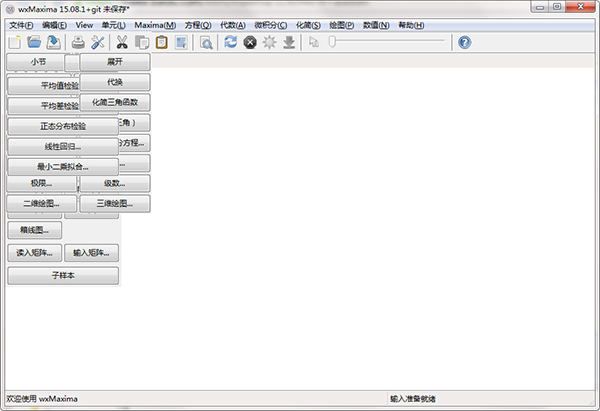This screenshot has height=411, width=600.
Task: Click the 小节 button
Action: [x=35, y=62]
